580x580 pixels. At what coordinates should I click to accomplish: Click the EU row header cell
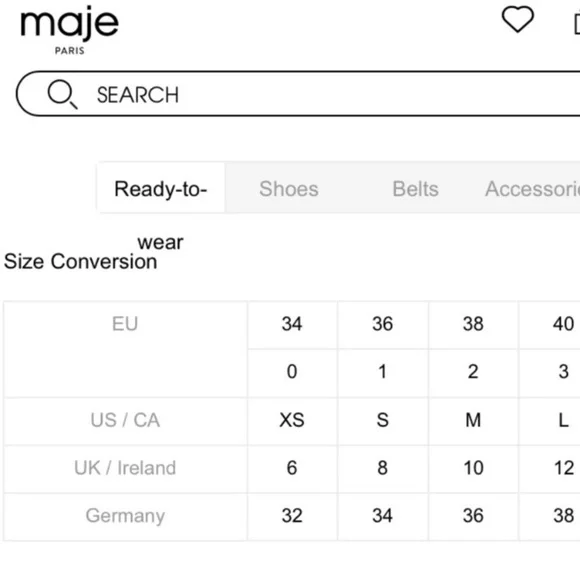(125, 349)
